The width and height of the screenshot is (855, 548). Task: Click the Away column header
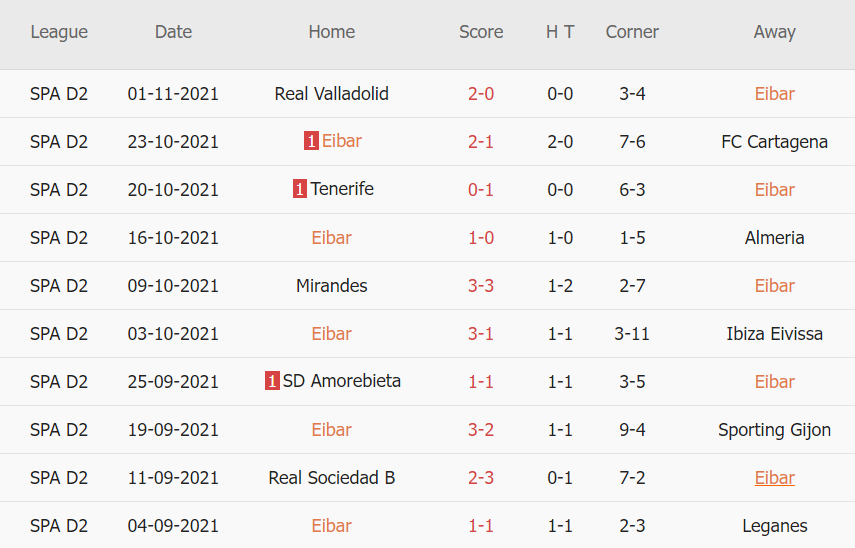click(774, 32)
